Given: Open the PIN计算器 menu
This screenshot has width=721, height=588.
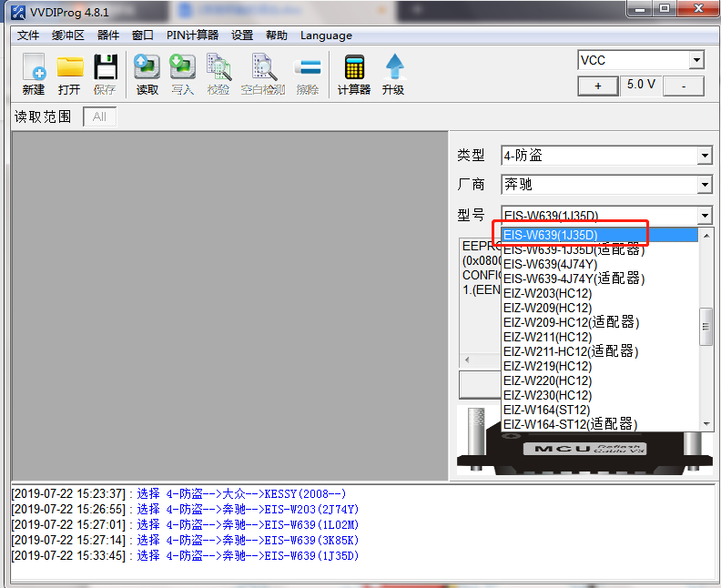Looking at the screenshot, I should click(x=192, y=35).
